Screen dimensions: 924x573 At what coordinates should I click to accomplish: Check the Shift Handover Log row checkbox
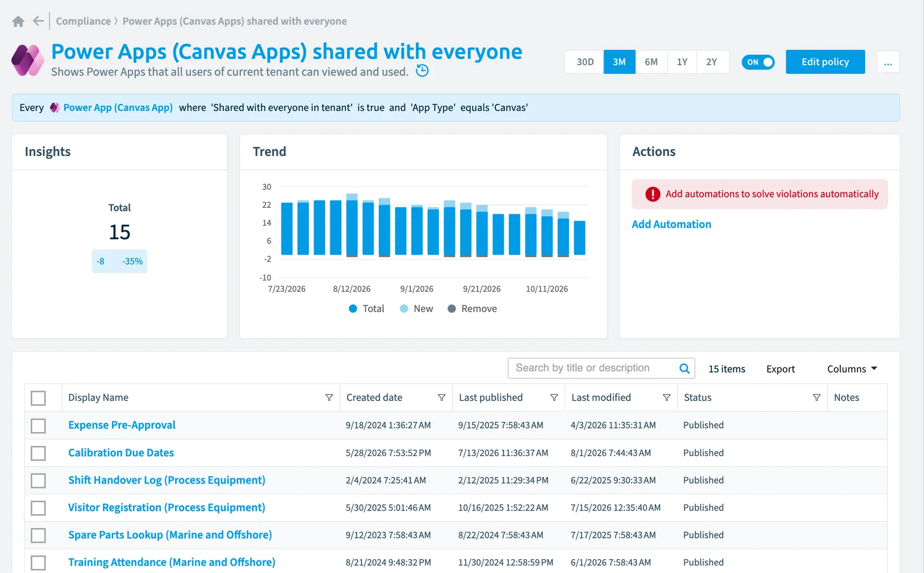point(38,481)
